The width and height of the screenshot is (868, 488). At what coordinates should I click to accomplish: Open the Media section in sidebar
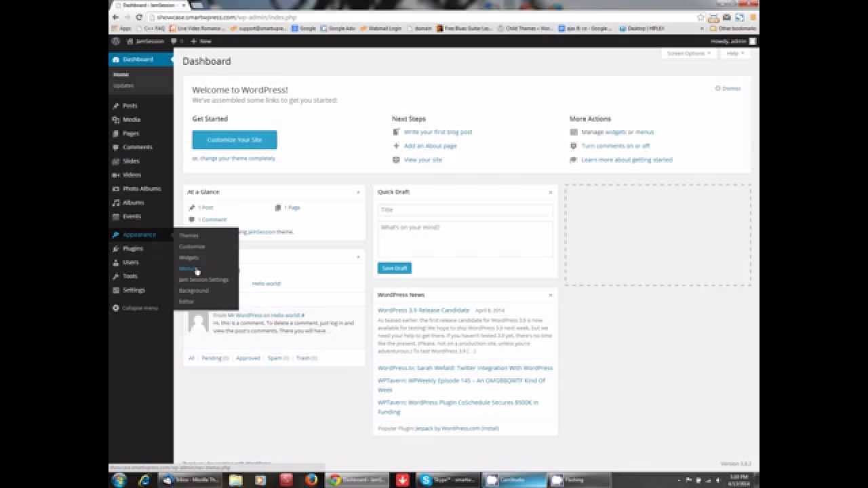click(131, 119)
